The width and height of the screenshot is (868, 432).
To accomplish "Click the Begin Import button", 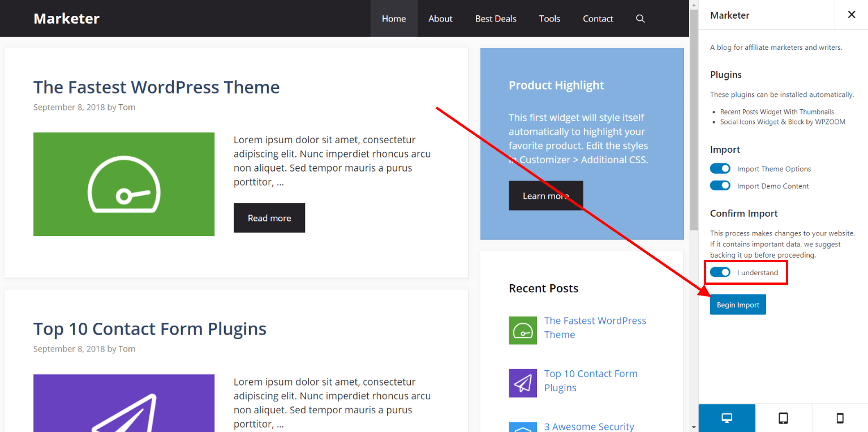I will pos(737,304).
